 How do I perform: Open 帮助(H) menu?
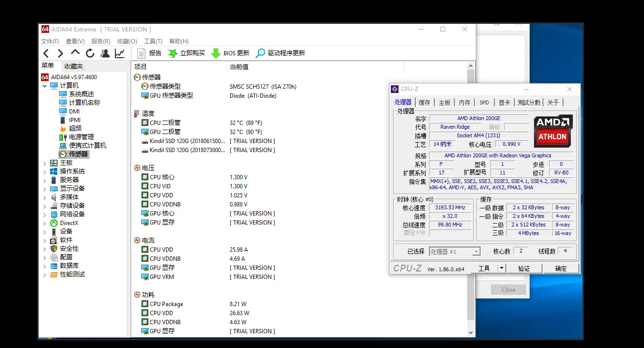click(179, 41)
